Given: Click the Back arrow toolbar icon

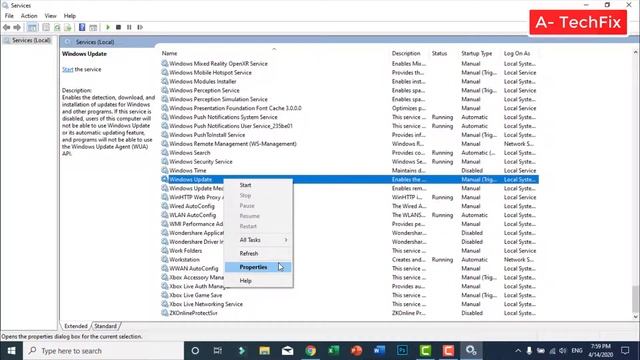Looking at the screenshot, I should point(7,27).
